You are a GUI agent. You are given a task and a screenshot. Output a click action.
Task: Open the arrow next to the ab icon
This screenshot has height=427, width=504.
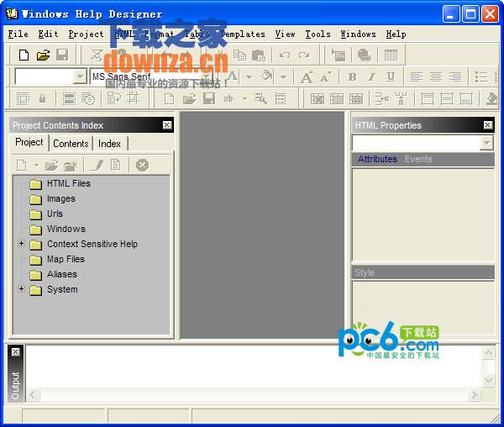pos(245,98)
